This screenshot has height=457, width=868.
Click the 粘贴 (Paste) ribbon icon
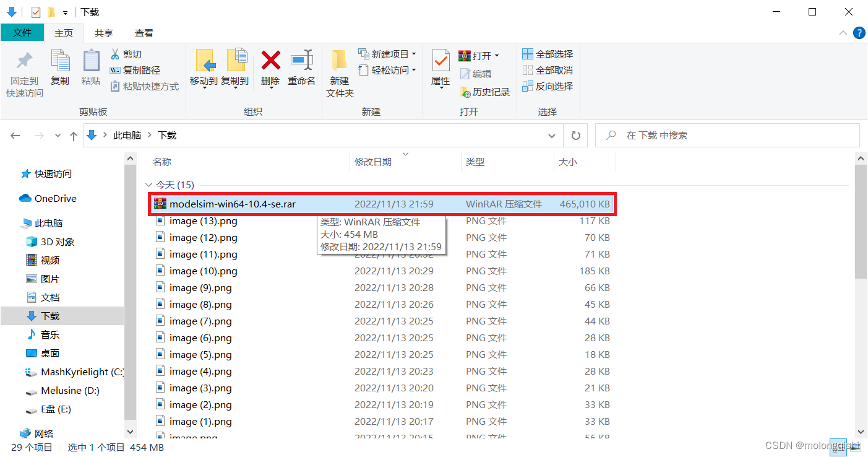(x=91, y=61)
